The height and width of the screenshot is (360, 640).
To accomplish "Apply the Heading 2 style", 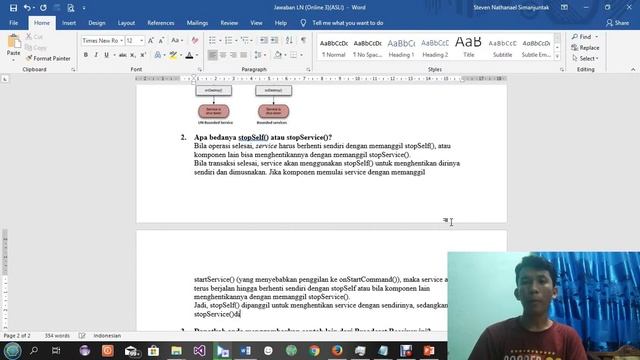I will click(435, 47).
